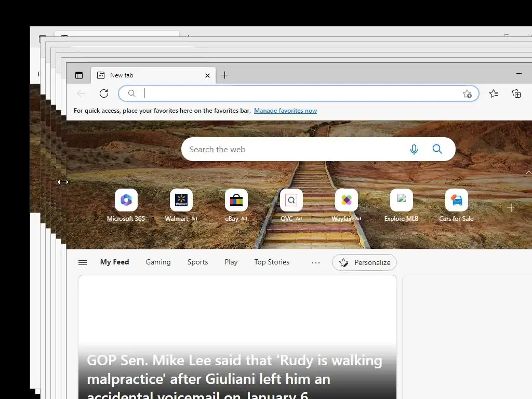Click the refresh page icon
Viewport: 532px width, 399px height.
click(x=104, y=94)
